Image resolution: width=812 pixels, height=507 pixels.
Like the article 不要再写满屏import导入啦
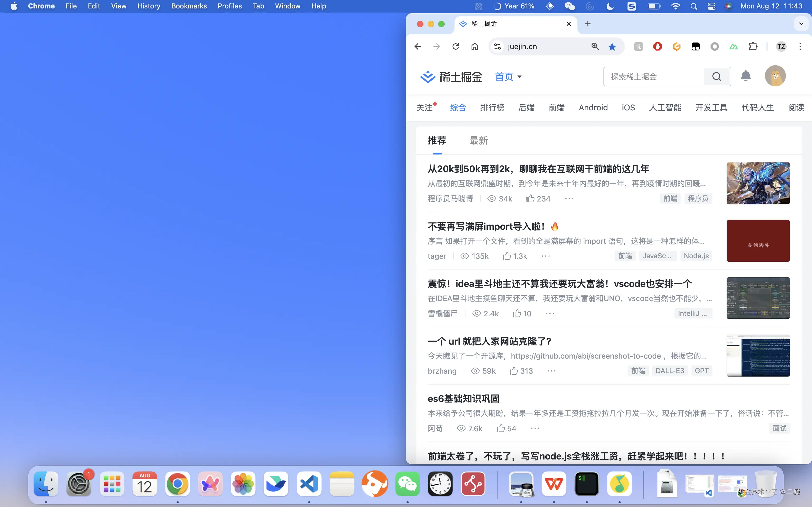pos(507,256)
